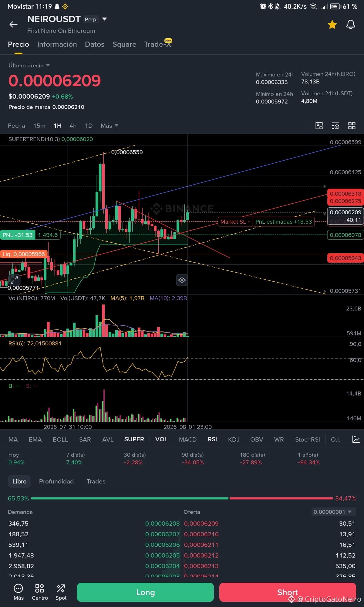Toggle the AVL indicator
This screenshot has height=607, width=364.
pos(108,439)
